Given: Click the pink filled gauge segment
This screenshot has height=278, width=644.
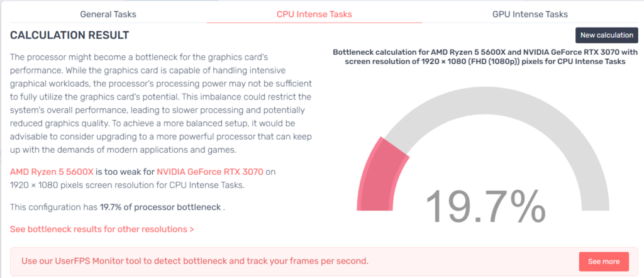Looking at the screenshot, I should tap(381, 171).
